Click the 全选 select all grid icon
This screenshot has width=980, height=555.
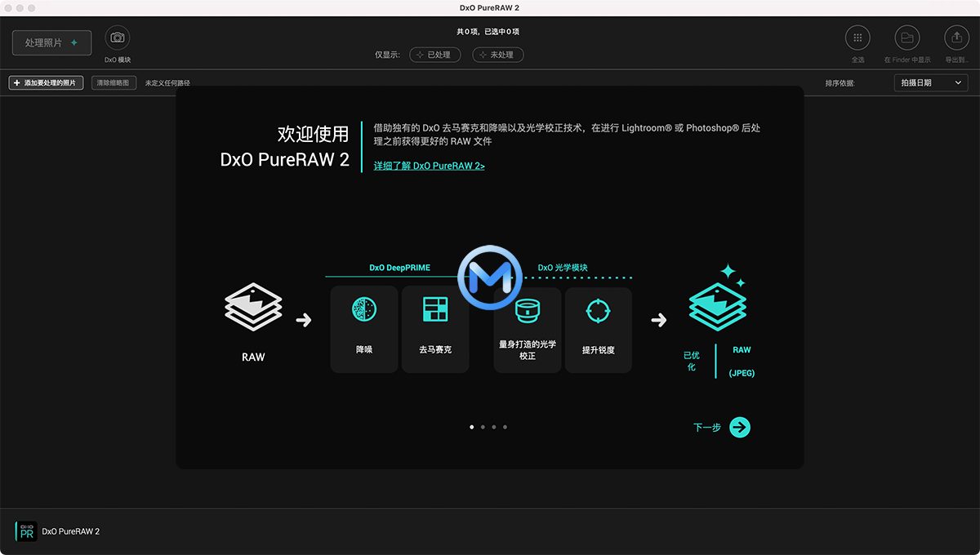(x=857, y=38)
